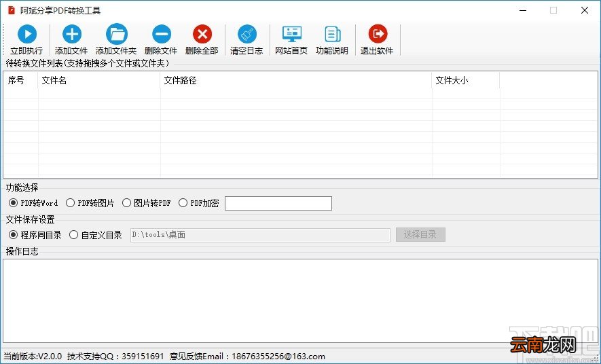The height and width of the screenshot is (364, 601).
Task: Select PDF转图片 radio option
Action: (x=90, y=202)
